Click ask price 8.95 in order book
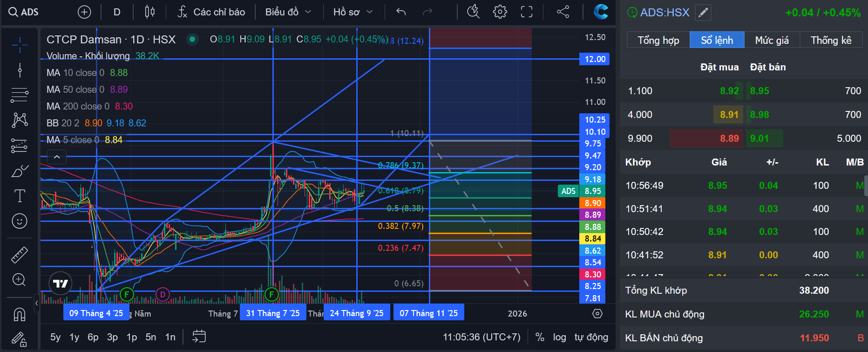The image size is (868, 352). click(x=759, y=91)
